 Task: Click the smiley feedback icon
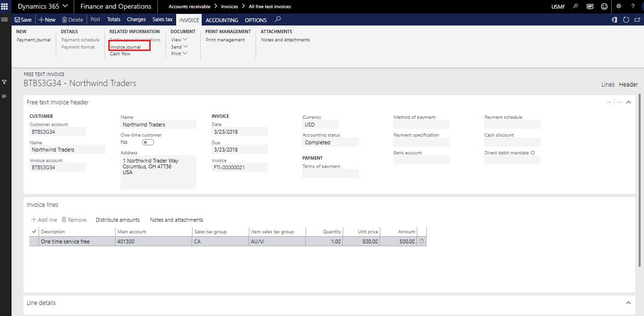pos(604,6)
